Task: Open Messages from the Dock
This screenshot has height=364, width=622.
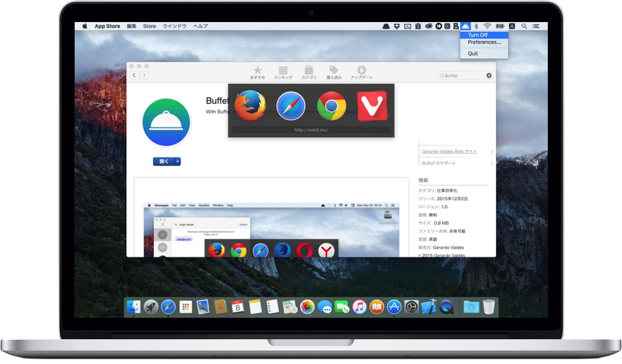Action: pyautogui.click(x=325, y=307)
